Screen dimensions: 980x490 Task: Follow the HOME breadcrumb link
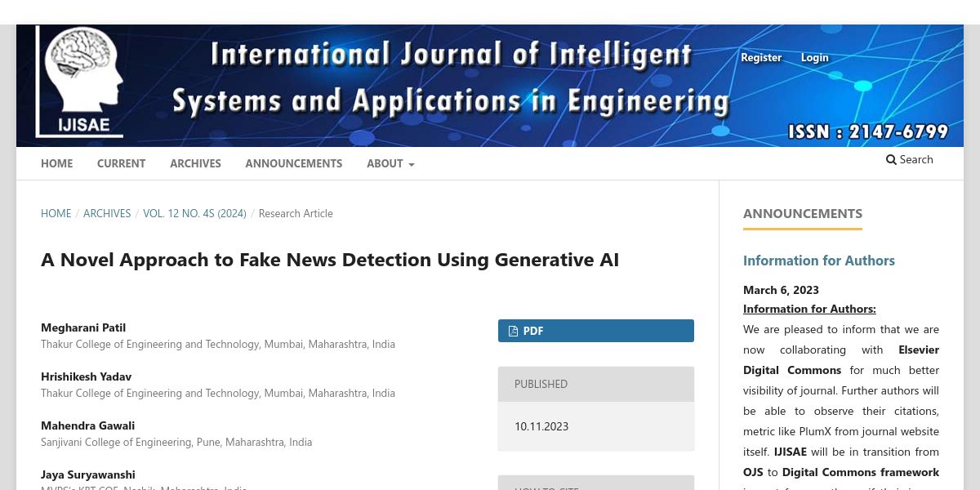pos(56,213)
